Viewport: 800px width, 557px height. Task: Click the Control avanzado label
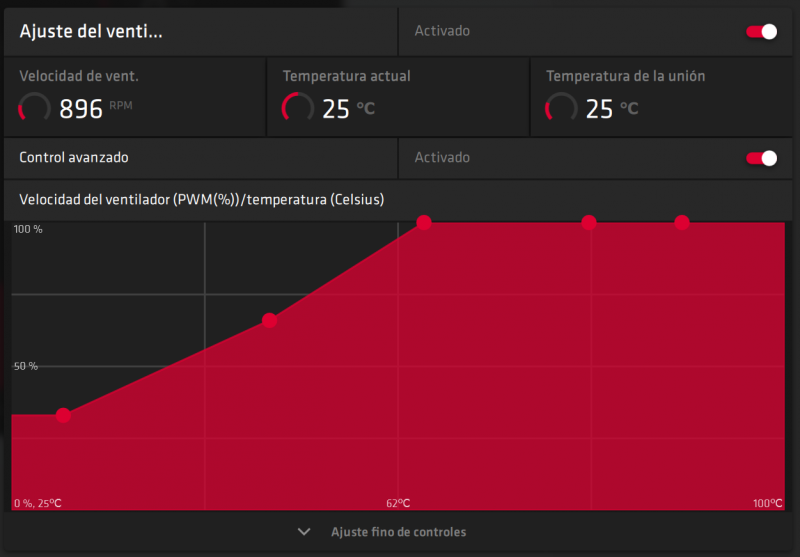pos(74,157)
